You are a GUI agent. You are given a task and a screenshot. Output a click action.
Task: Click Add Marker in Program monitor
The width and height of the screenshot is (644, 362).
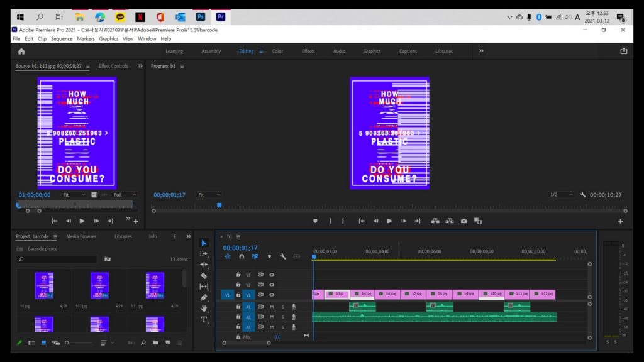(x=315, y=221)
